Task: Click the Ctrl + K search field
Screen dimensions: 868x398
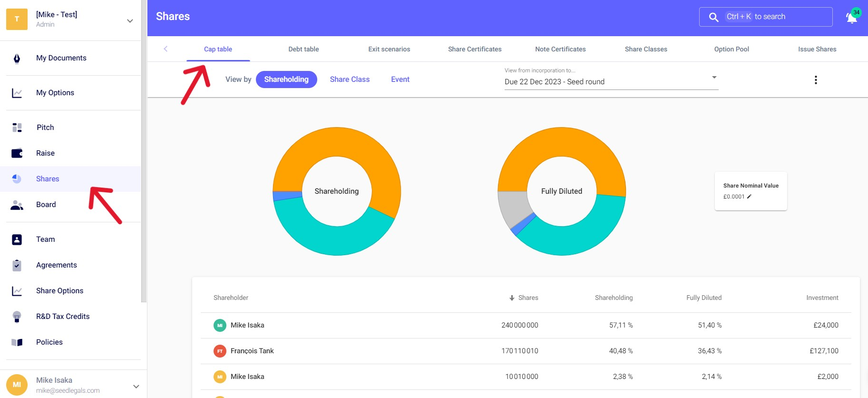Action: point(766,17)
